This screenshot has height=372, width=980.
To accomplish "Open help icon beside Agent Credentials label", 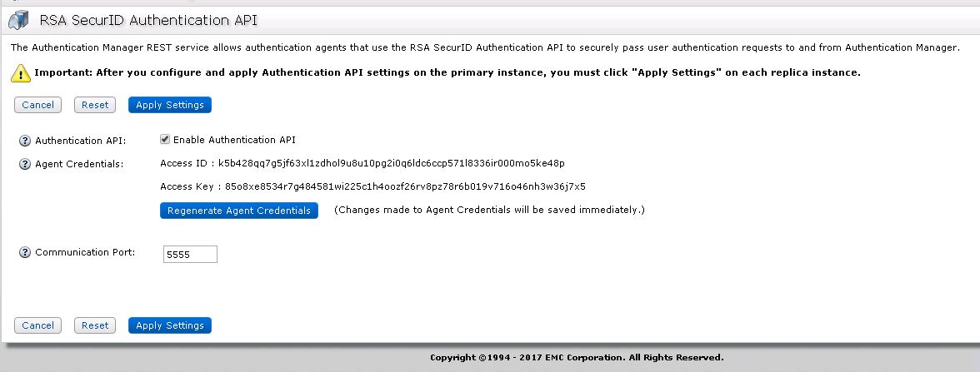I will click(25, 164).
